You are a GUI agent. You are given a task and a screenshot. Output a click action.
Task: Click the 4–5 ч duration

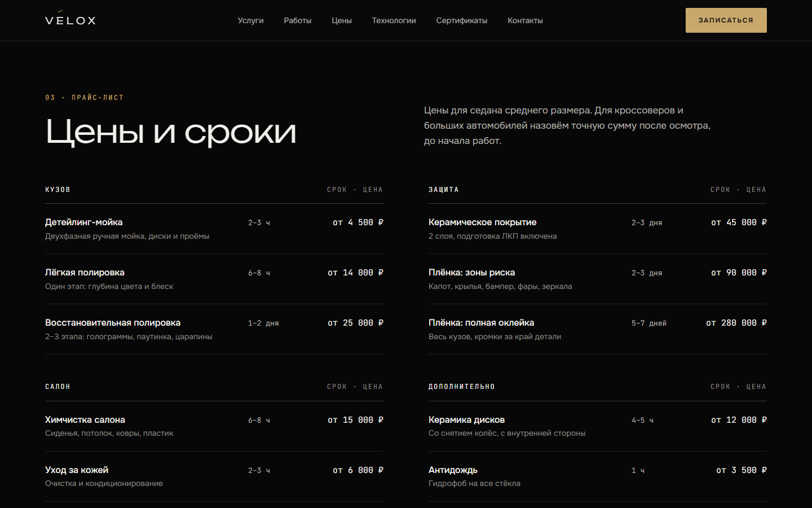pyautogui.click(x=643, y=421)
